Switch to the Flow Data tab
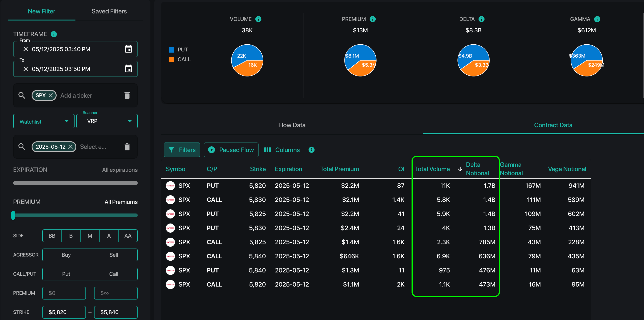 point(292,125)
